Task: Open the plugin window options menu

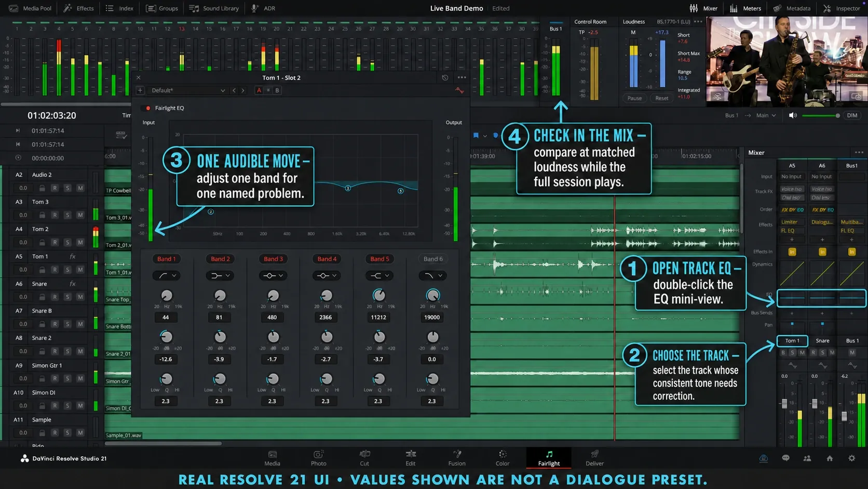Action: (462, 77)
